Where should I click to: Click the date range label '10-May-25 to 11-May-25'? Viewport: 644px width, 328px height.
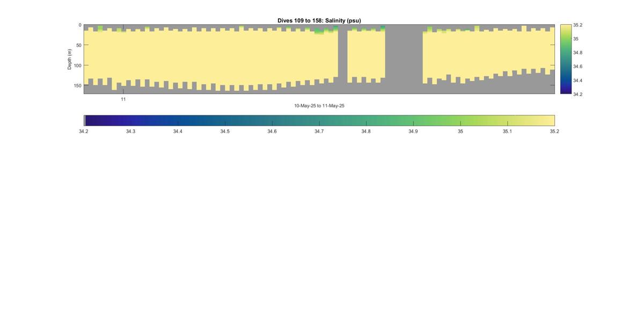(x=319, y=106)
